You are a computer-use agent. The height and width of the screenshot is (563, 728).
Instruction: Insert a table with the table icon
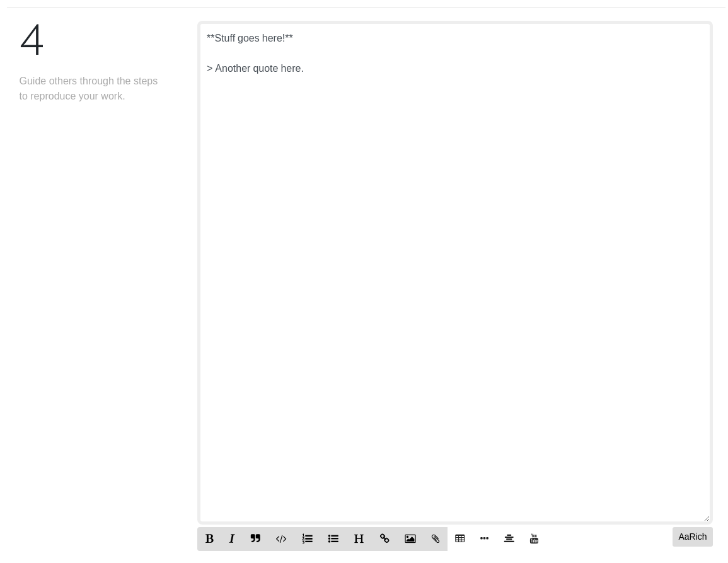[x=459, y=538]
